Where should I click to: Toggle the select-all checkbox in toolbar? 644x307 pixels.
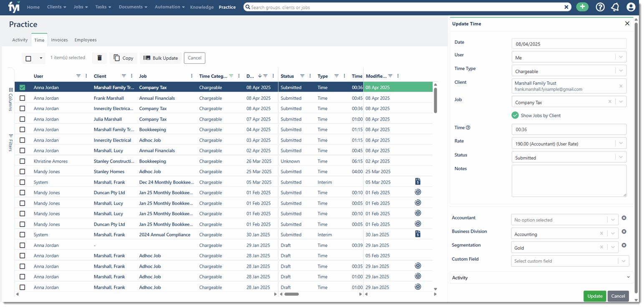pyautogui.click(x=28, y=58)
